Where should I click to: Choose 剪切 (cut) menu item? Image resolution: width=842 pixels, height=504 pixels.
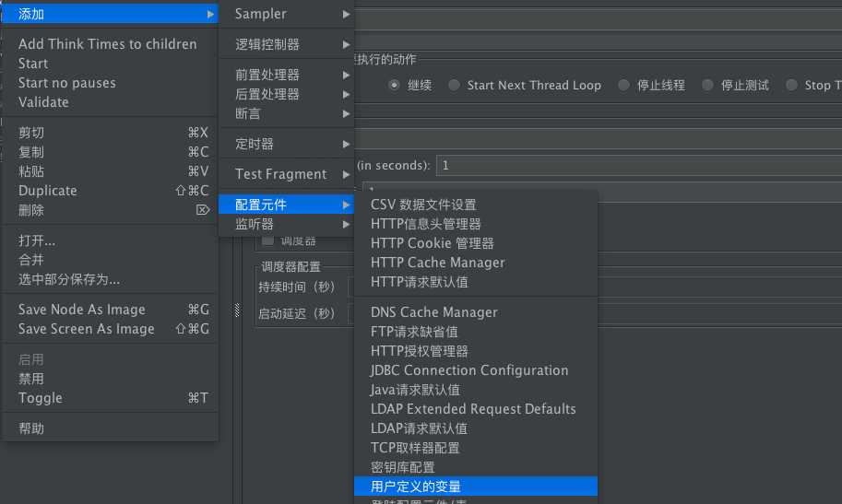110,133
